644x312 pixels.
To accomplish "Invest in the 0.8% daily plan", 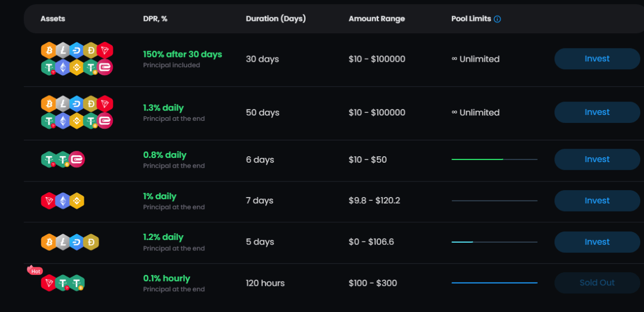I will 597,159.
